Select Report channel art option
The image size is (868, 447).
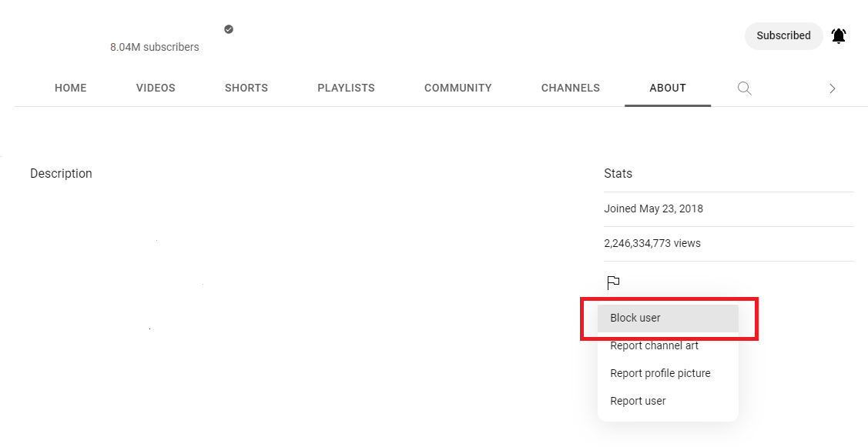coord(654,345)
